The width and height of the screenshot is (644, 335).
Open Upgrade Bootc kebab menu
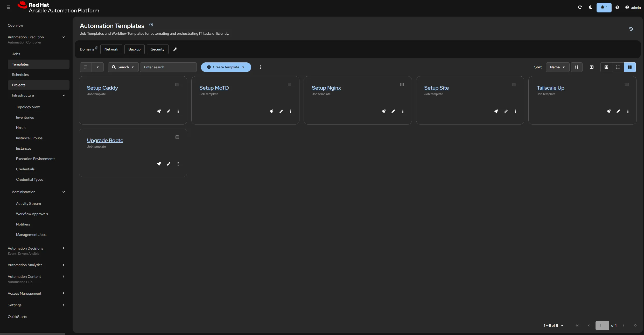[178, 164]
